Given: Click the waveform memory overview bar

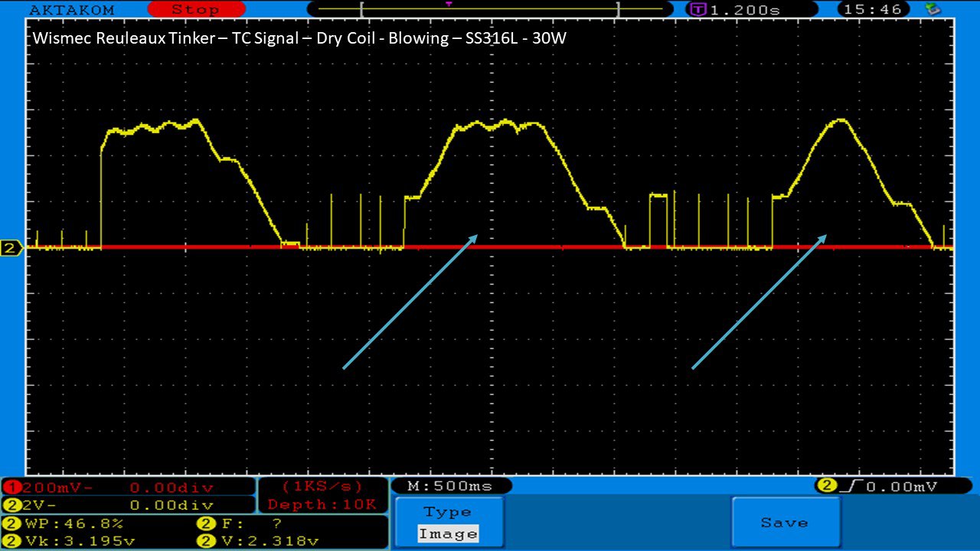Looking at the screenshot, I should click(x=490, y=10).
